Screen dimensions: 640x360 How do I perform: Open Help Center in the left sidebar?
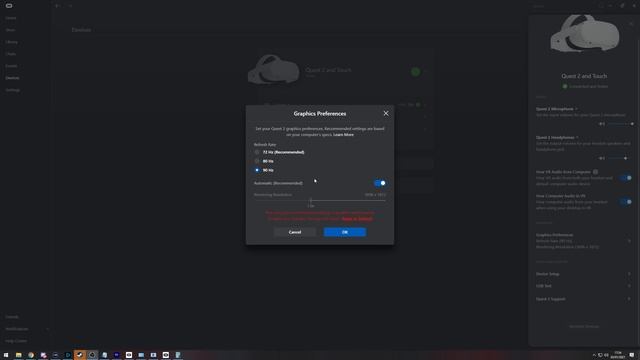click(x=16, y=341)
